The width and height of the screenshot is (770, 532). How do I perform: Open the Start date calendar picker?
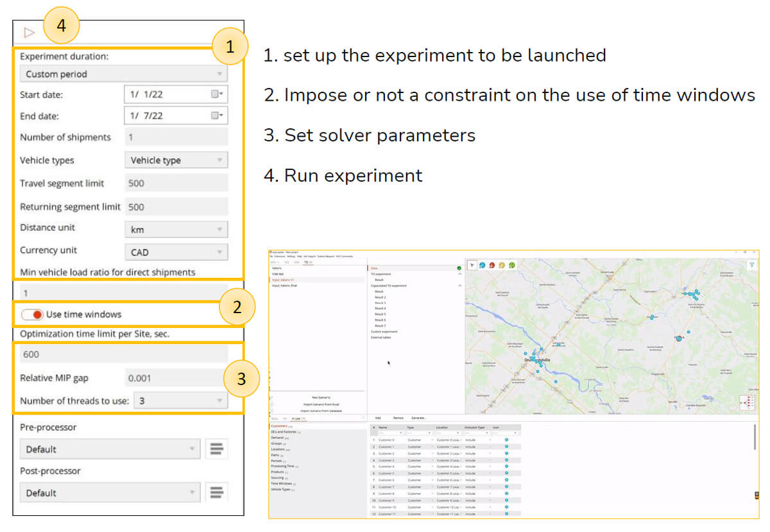pyautogui.click(x=218, y=94)
